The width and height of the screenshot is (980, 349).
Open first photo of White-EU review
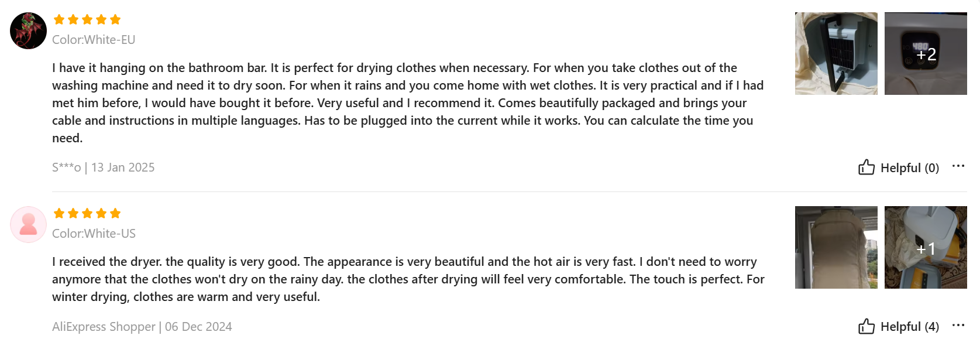pos(836,53)
